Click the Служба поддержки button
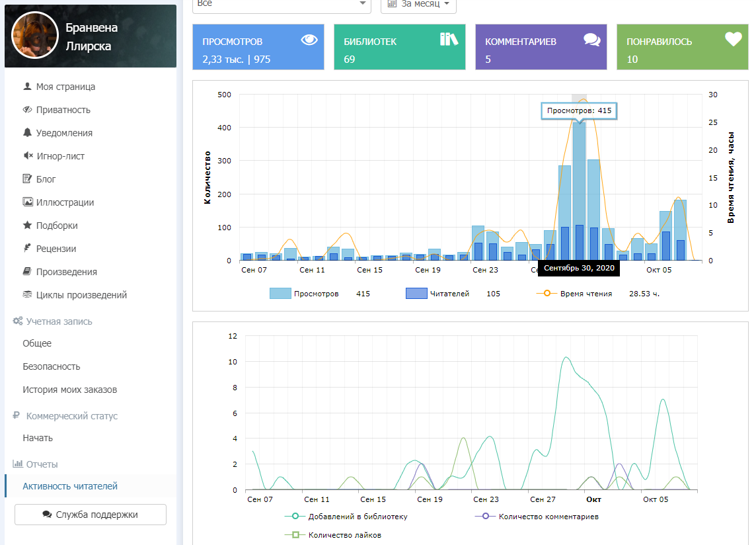The height and width of the screenshot is (545, 756). [91, 514]
